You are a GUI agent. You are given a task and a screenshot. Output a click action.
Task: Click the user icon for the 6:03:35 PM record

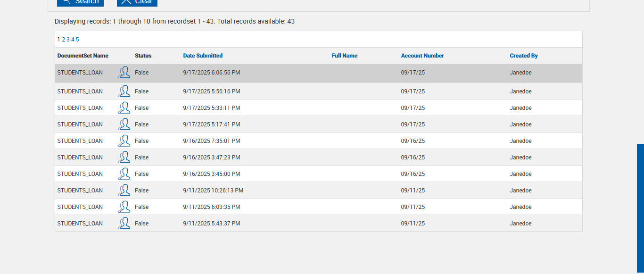pyautogui.click(x=124, y=207)
